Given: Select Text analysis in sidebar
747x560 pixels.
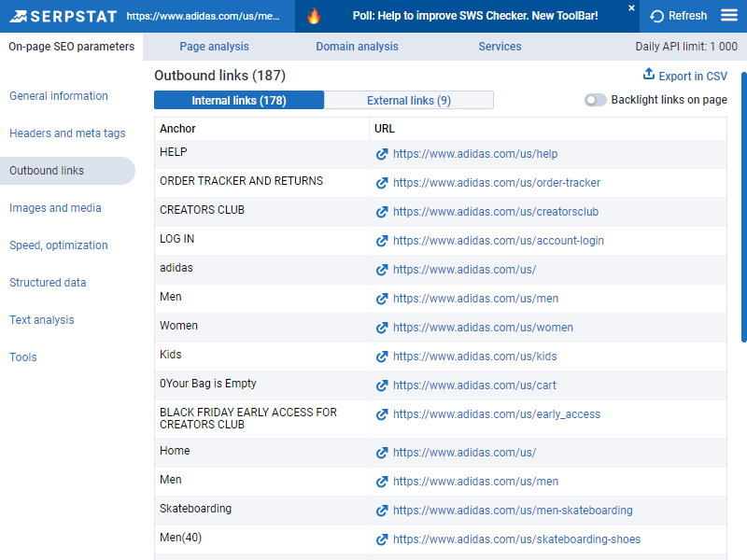Looking at the screenshot, I should (x=42, y=320).
